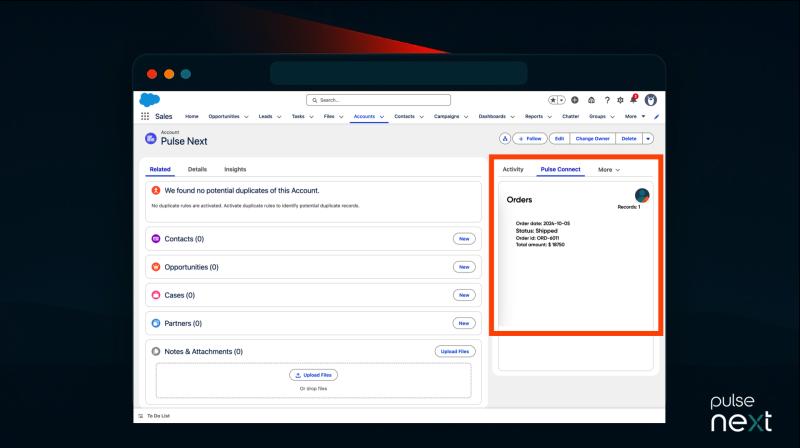Open the To Do List utility item
Viewport: 800px width, 448px height.
(154, 416)
